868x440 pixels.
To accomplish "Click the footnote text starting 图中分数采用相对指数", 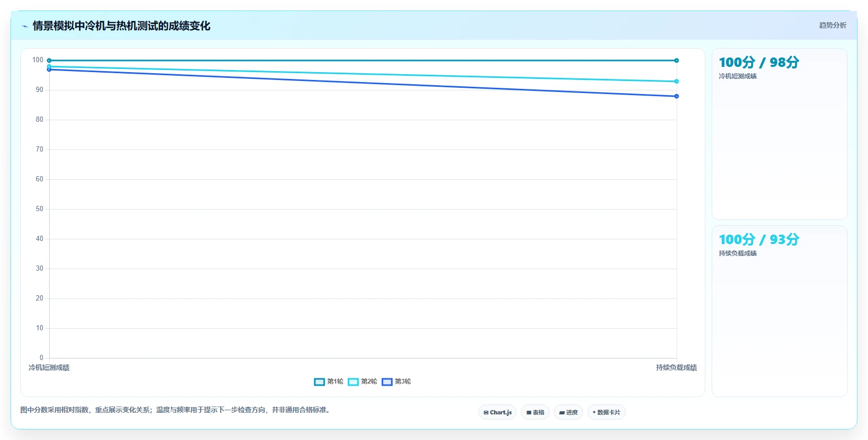I will tap(176, 410).
